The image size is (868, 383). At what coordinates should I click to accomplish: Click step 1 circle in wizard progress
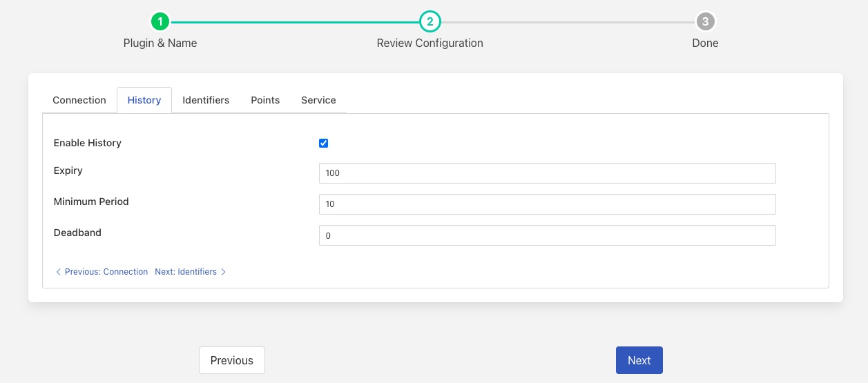160,21
